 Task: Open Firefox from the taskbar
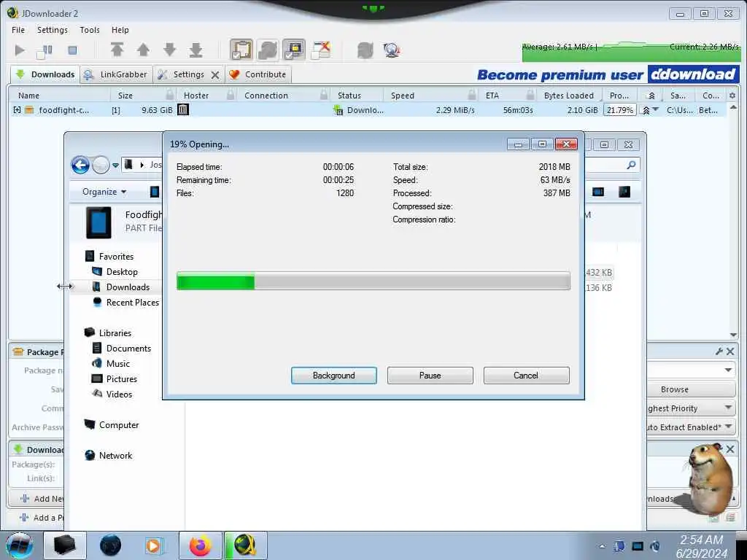click(x=201, y=545)
